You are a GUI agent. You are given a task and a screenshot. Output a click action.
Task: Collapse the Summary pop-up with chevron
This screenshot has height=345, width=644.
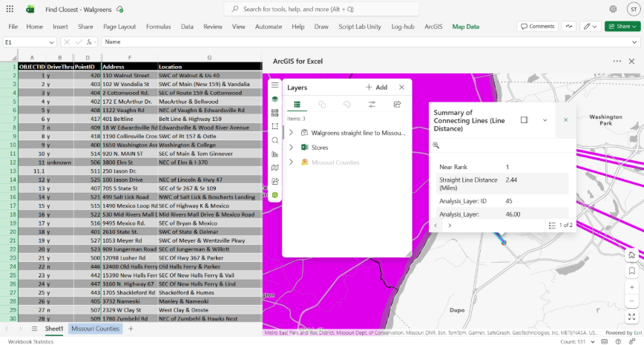click(545, 120)
